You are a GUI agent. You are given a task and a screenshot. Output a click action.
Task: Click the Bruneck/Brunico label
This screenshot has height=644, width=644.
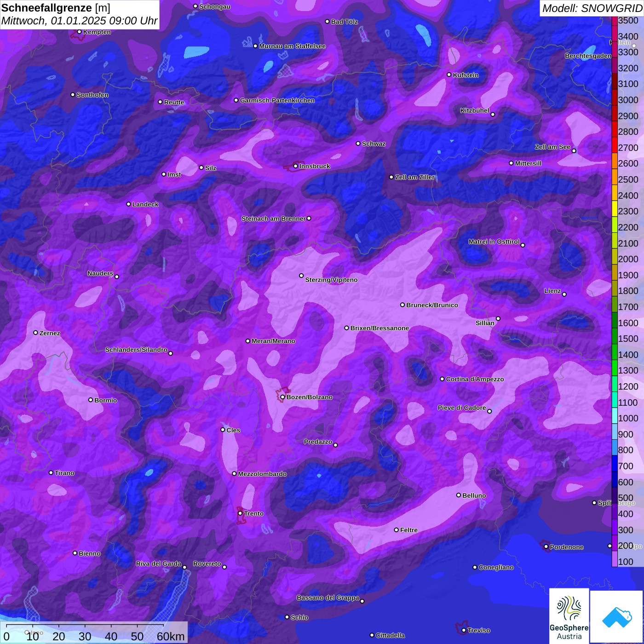[x=432, y=305]
